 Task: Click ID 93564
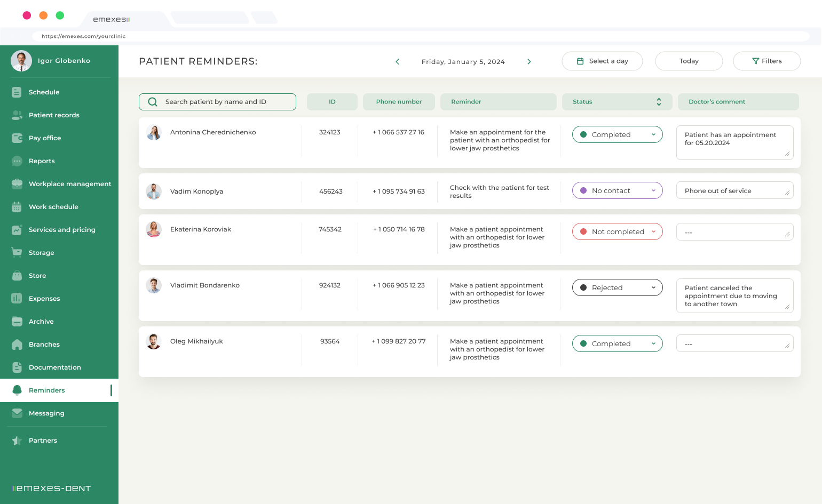[330, 341]
